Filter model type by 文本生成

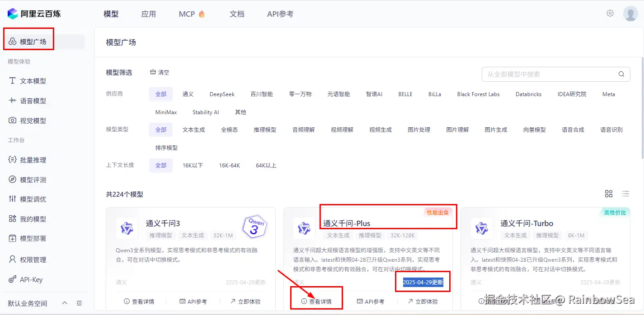[x=193, y=130]
